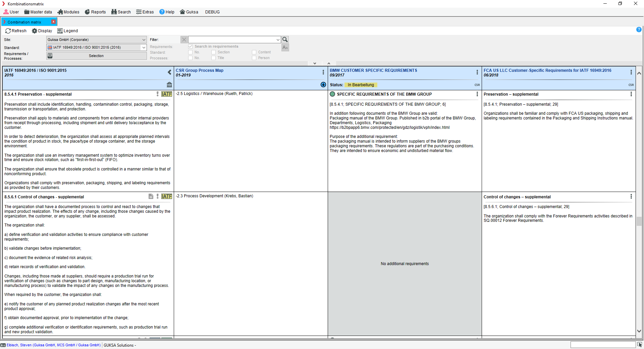This screenshot has width=644, height=349.
Task: Click the blue help icon at top right
Action: coord(639,30)
